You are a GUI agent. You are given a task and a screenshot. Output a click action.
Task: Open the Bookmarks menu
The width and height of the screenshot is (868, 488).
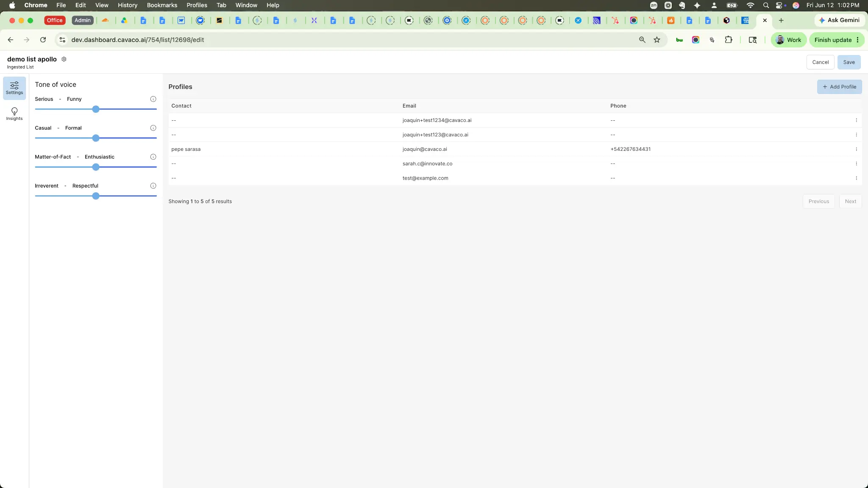[162, 5]
